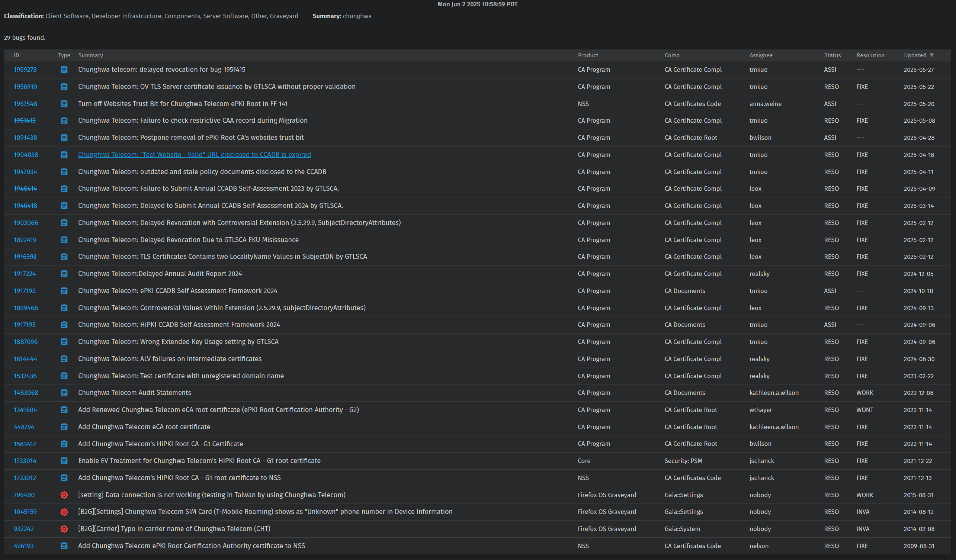Open bug 1917193 link
The width and height of the screenshot is (956, 560).
[x=25, y=291]
